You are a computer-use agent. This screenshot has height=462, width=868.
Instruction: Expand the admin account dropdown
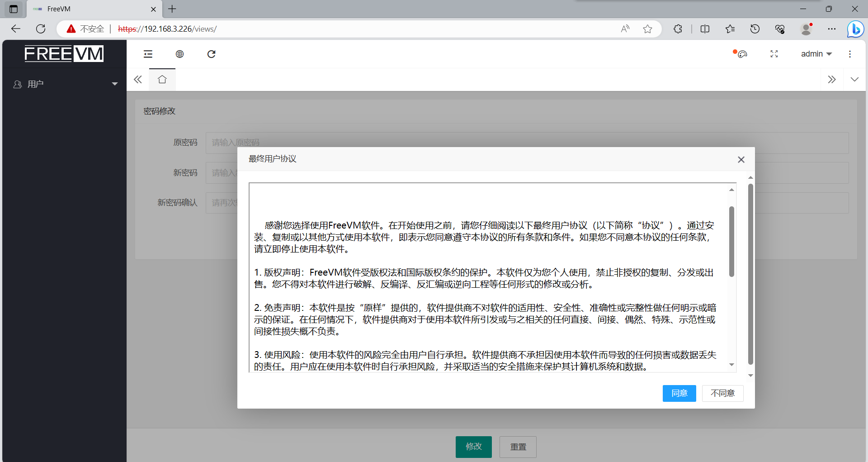(816, 54)
